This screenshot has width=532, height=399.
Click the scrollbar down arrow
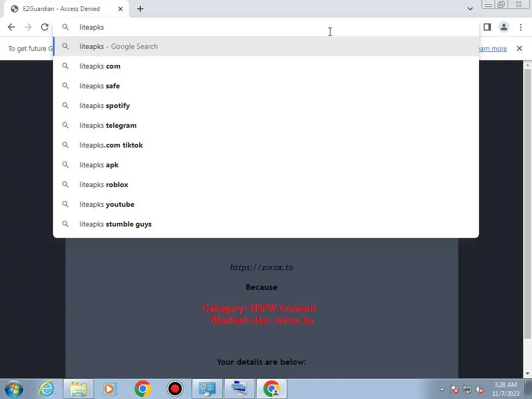click(527, 374)
